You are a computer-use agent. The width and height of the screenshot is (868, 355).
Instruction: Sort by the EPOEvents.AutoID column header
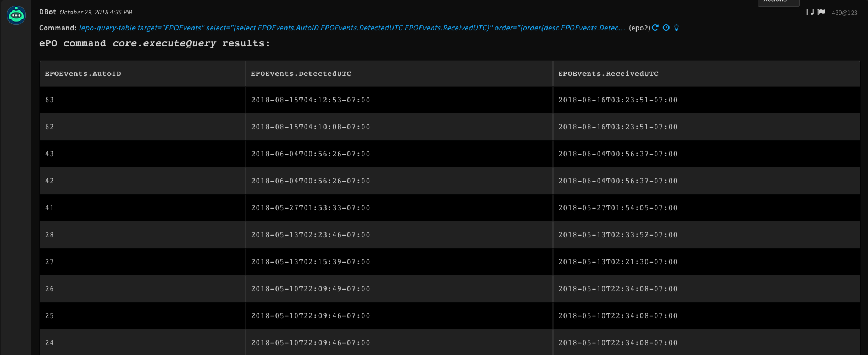click(84, 73)
